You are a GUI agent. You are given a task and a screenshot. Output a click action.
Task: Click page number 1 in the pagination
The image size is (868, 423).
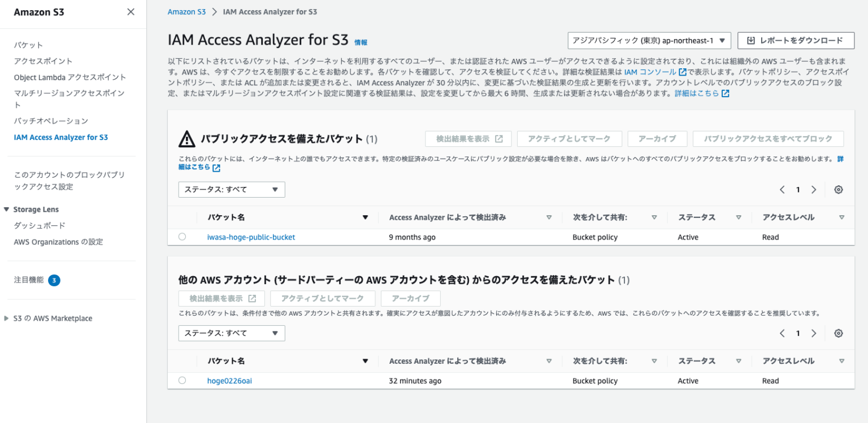(798, 189)
